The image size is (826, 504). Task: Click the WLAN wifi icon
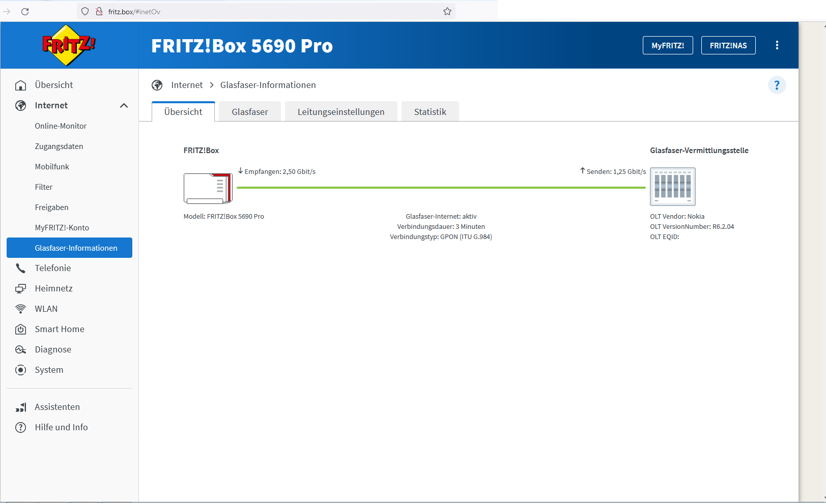tap(20, 309)
